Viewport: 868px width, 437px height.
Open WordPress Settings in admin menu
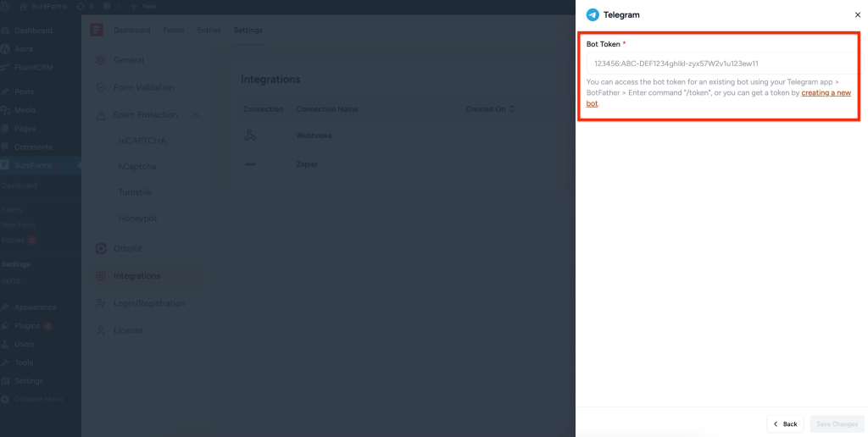(x=29, y=381)
